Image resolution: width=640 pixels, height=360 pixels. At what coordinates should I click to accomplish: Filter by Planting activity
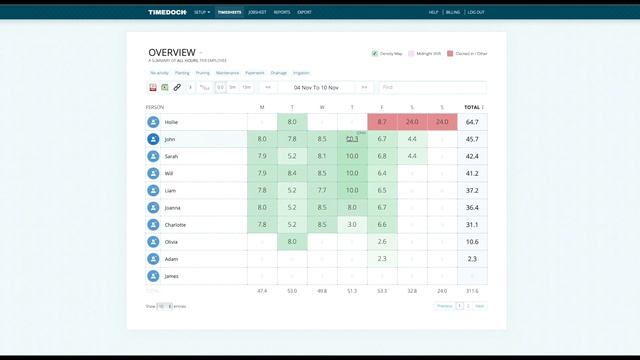(182, 73)
